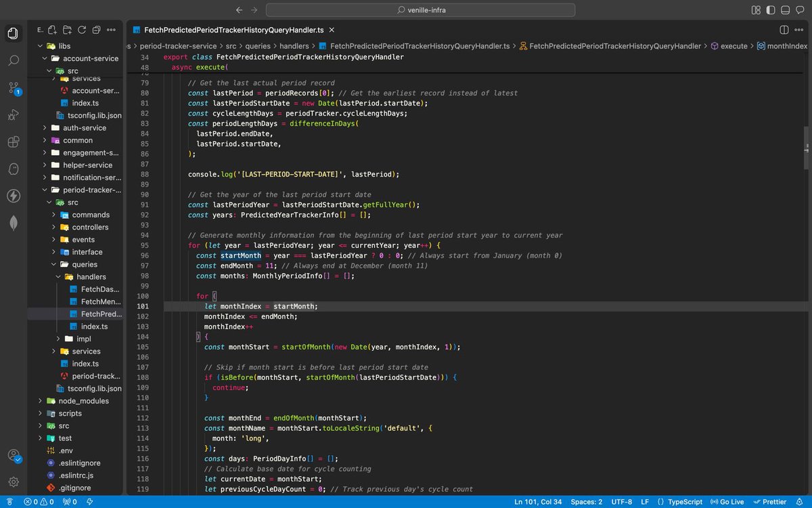Go back using the navigation arrow
The height and width of the screenshot is (508, 812).
pyautogui.click(x=239, y=10)
